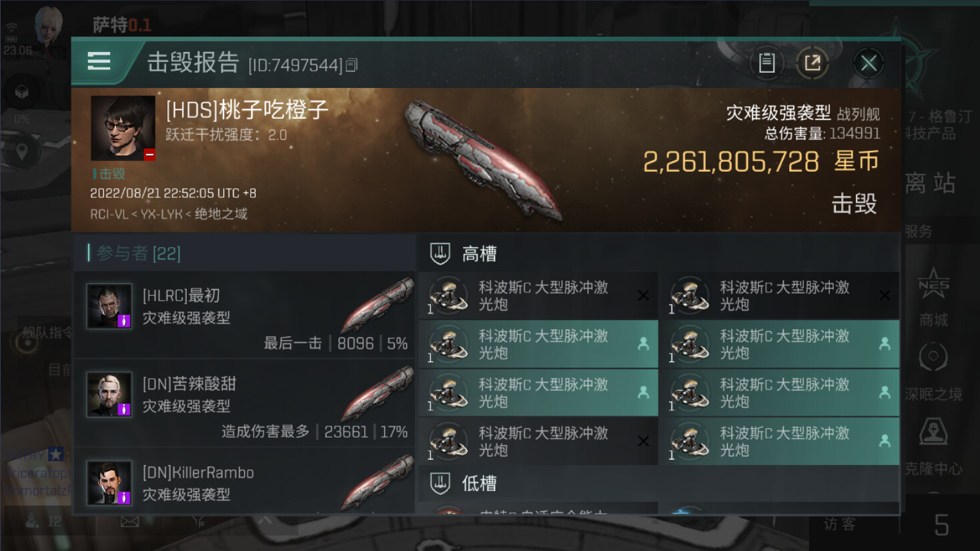980x551 pixels.
Task: Click the person icon on second-row left laser
Action: pos(643,344)
